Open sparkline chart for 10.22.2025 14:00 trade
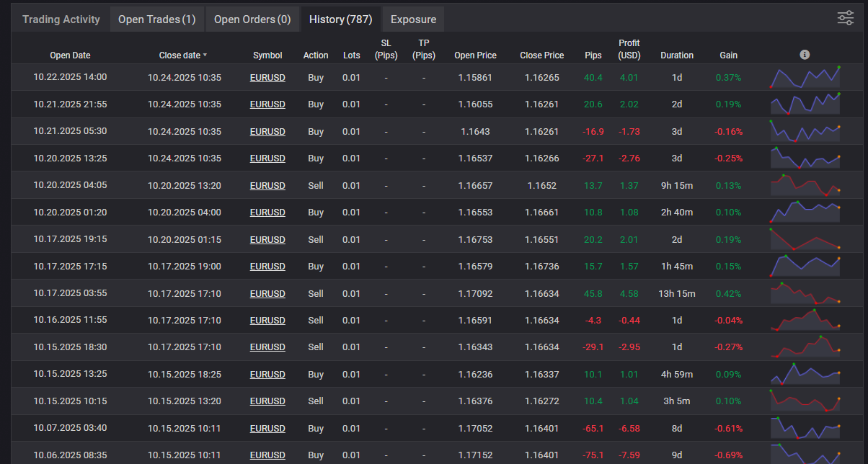This screenshot has width=868, height=464. [x=805, y=77]
